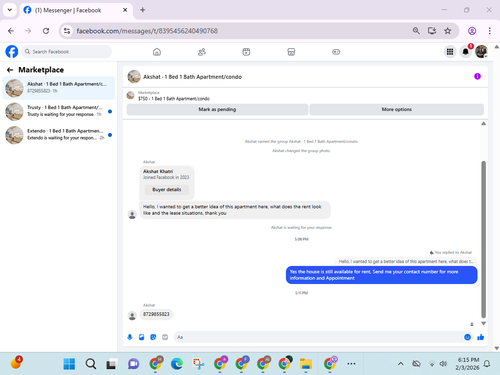
Task: Open the $750 1 Bed 1 Bath listing link
Action: coord(174,99)
